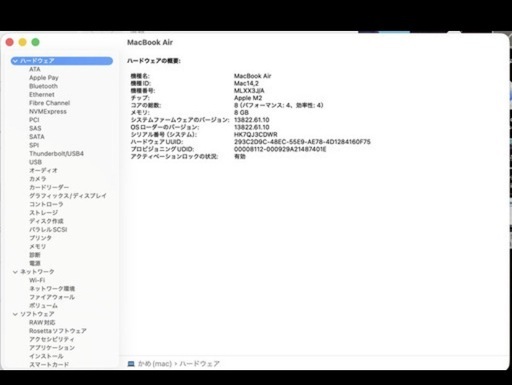
Task: Click the ハードウェアの概要 heading
Action: coord(154,61)
